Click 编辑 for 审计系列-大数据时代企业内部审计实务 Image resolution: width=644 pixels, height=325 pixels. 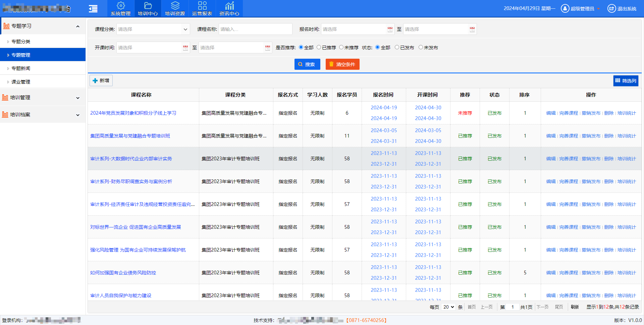(551, 159)
